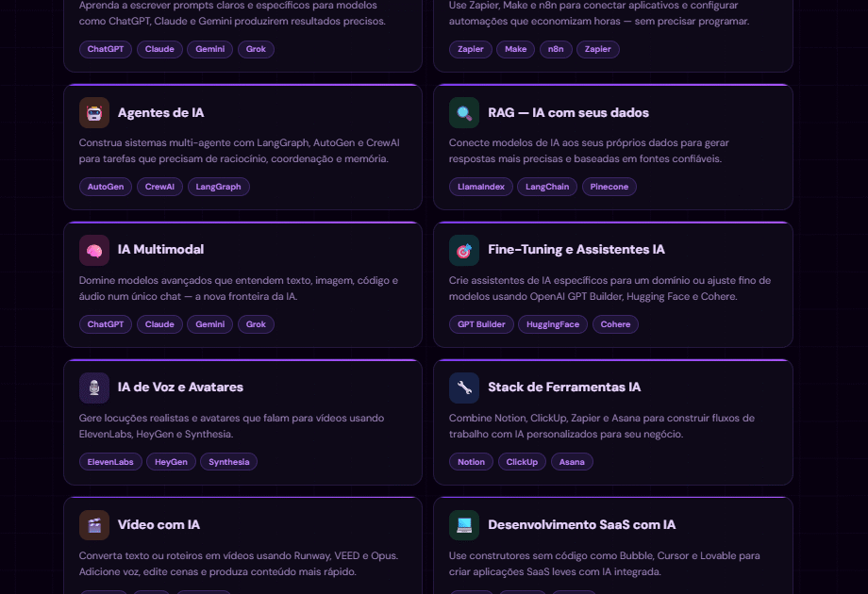The height and width of the screenshot is (594, 868).
Task: Select the LangGraph tag chip
Action: click(x=218, y=187)
